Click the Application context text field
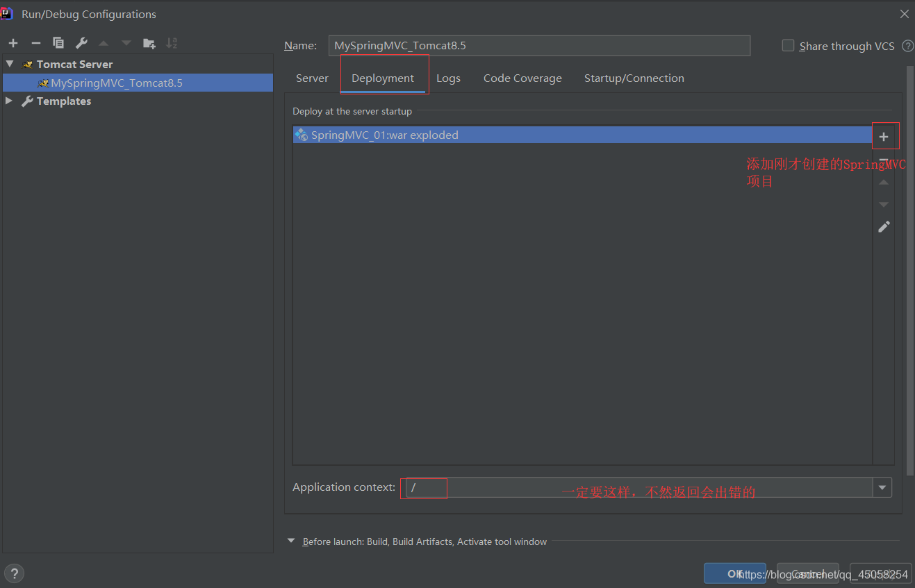Viewport: 915px width, 588px height. tap(639, 487)
